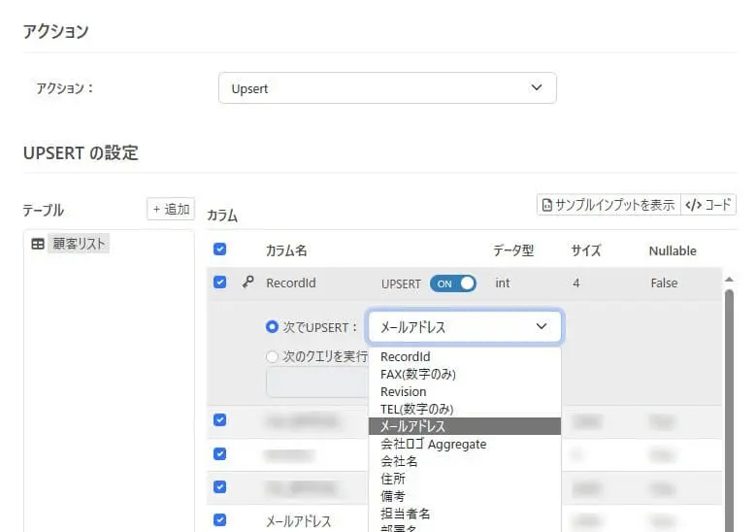The height and width of the screenshot is (532, 756).
Task: Click the int data type cell
Action: [x=503, y=283]
